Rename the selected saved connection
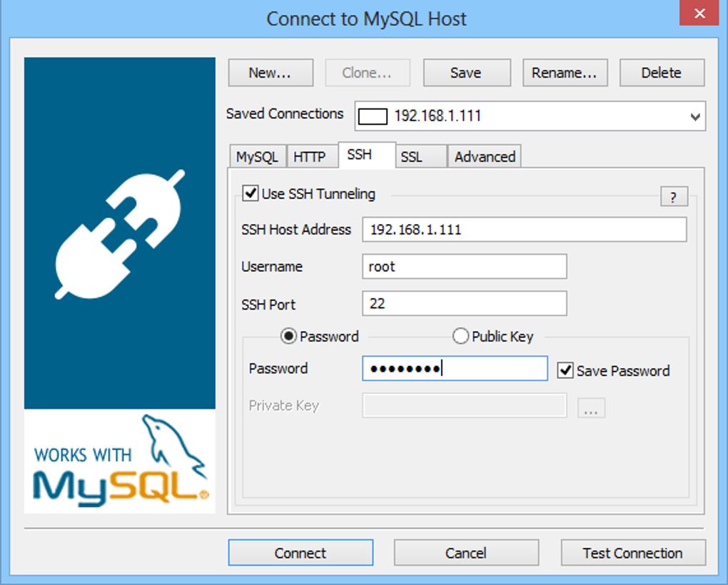Screen dimensions: 728x585 click(565, 72)
